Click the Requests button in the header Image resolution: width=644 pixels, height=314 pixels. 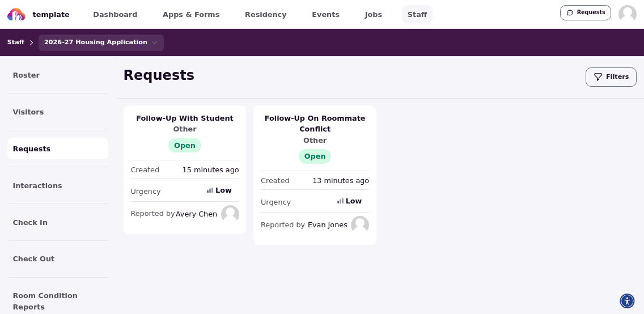point(585,12)
